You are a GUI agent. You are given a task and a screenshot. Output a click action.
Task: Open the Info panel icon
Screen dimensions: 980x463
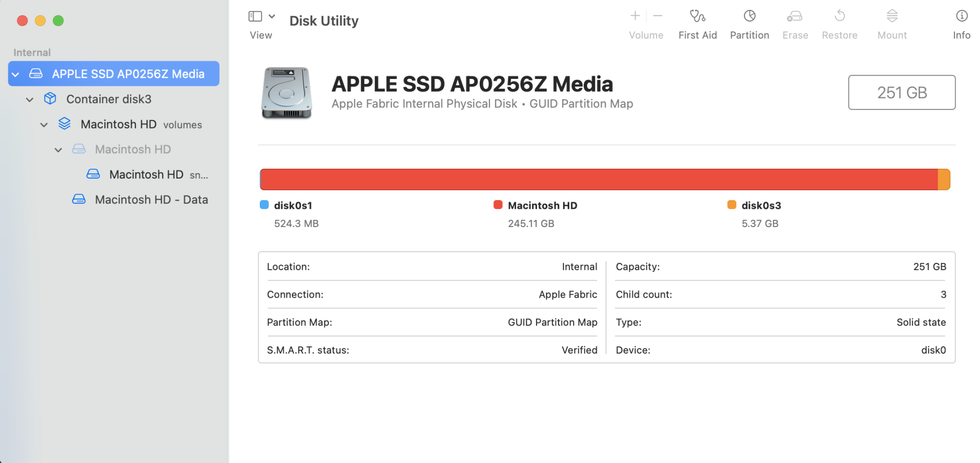(961, 16)
